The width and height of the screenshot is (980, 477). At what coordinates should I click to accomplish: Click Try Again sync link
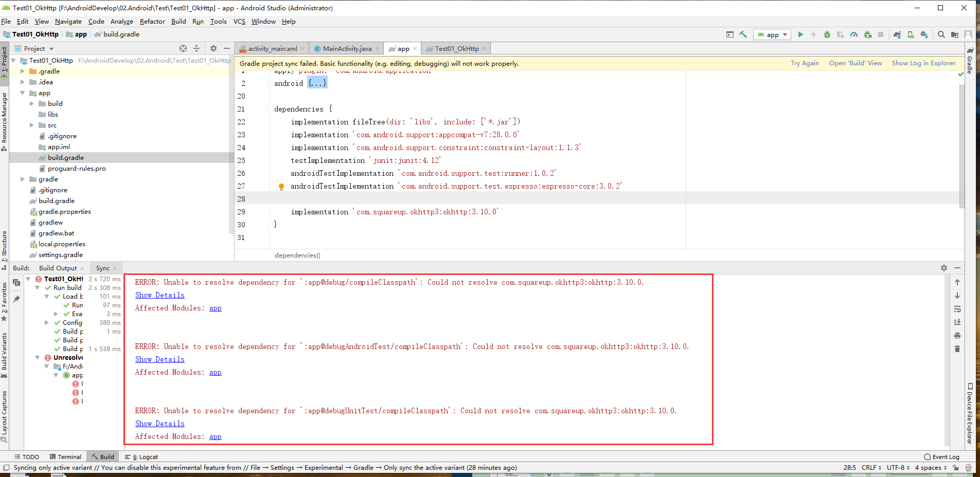click(805, 63)
